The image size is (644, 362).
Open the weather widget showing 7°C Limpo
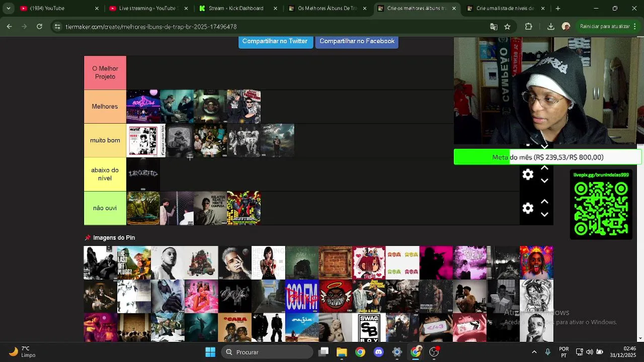click(22, 352)
